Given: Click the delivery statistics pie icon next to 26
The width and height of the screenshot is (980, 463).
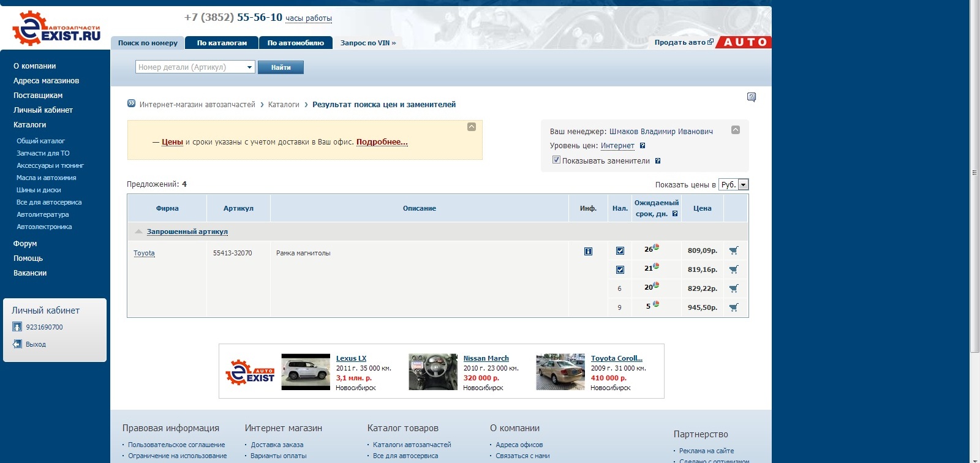Looking at the screenshot, I should (x=656, y=247).
